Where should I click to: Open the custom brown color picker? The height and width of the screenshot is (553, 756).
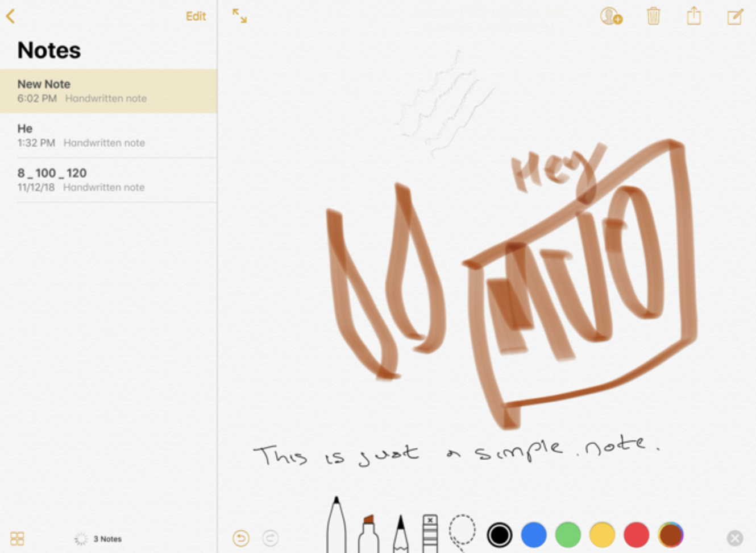[x=671, y=535]
